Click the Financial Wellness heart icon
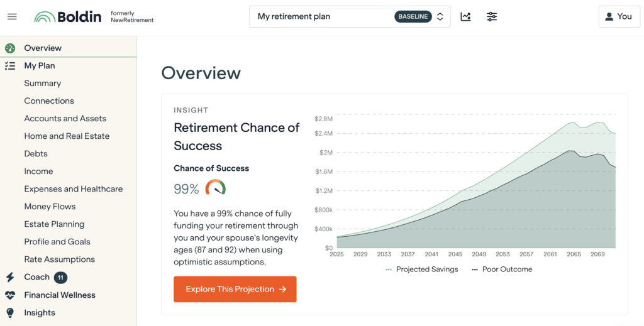 click(10, 295)
